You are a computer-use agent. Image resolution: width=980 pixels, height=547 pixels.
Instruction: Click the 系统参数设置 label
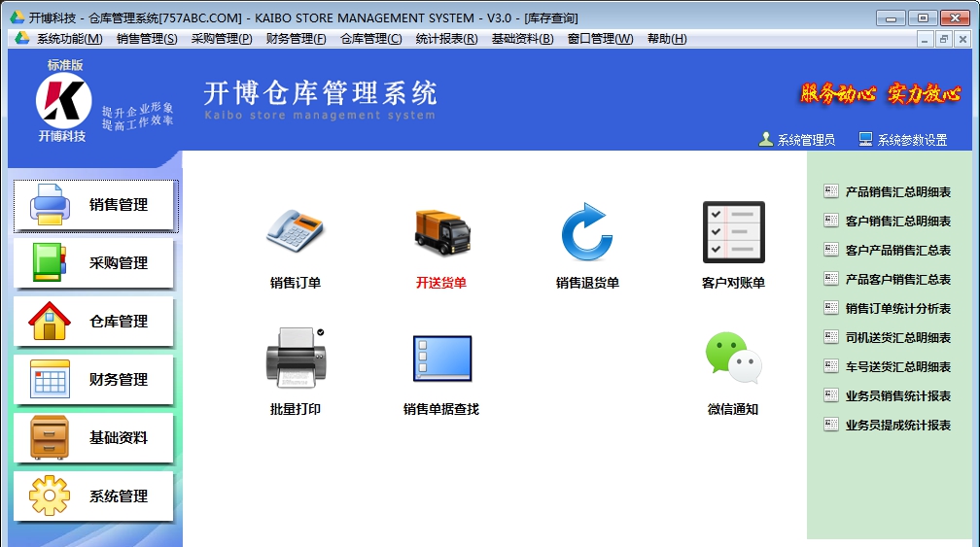click(913, 140)
